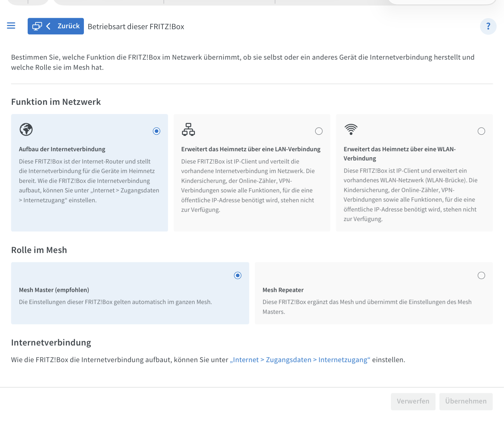Select the WLAN-Verbindung radio button
504x441 pixels.
481,131
